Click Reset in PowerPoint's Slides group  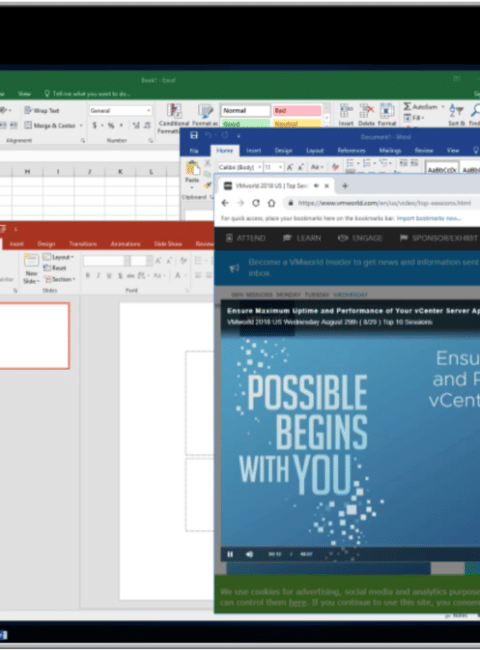55,268
